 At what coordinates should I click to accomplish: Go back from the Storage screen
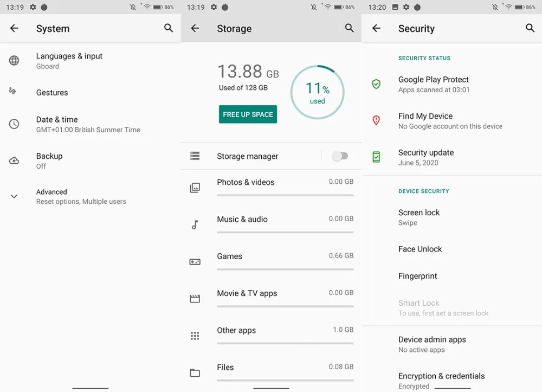(195, 28)
